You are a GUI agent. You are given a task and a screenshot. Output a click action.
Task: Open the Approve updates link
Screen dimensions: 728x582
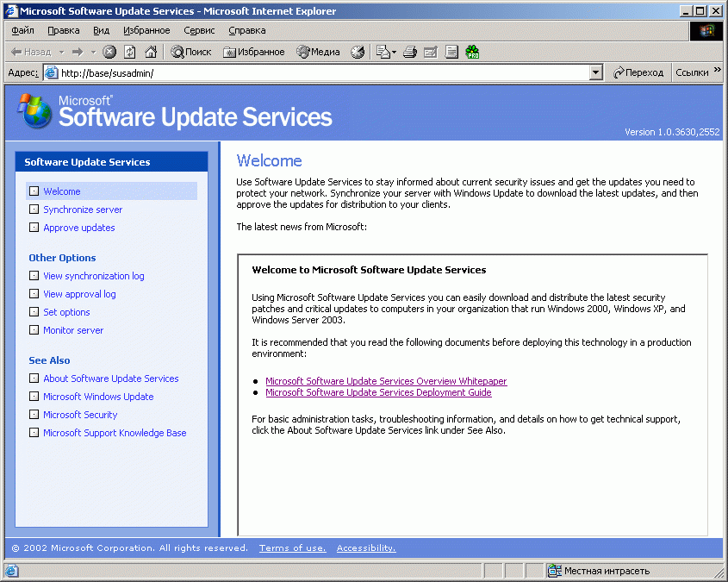pyautogui.click(x=79, y=228)
